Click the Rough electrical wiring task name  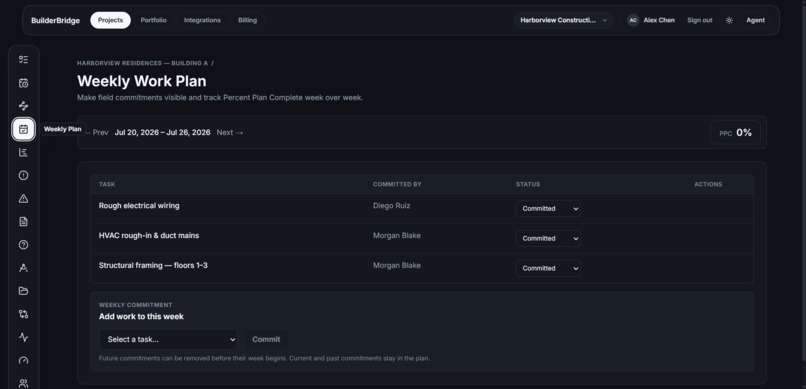139,206
